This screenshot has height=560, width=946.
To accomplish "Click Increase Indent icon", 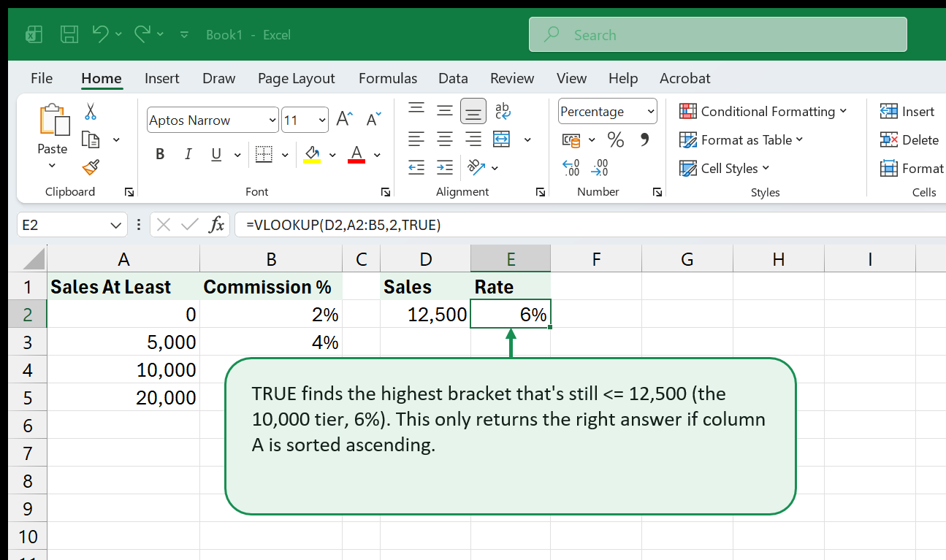I will pos(445,167).
